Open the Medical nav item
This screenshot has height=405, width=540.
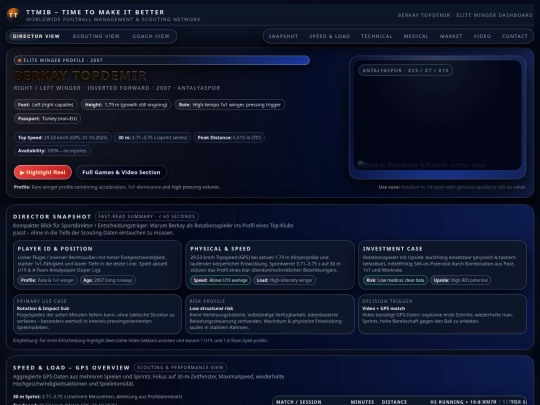click(416, 36)
